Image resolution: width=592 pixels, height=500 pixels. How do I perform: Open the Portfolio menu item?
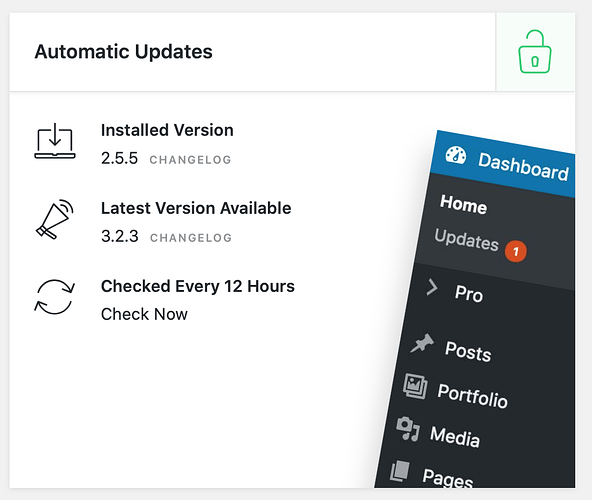point(473,396)
